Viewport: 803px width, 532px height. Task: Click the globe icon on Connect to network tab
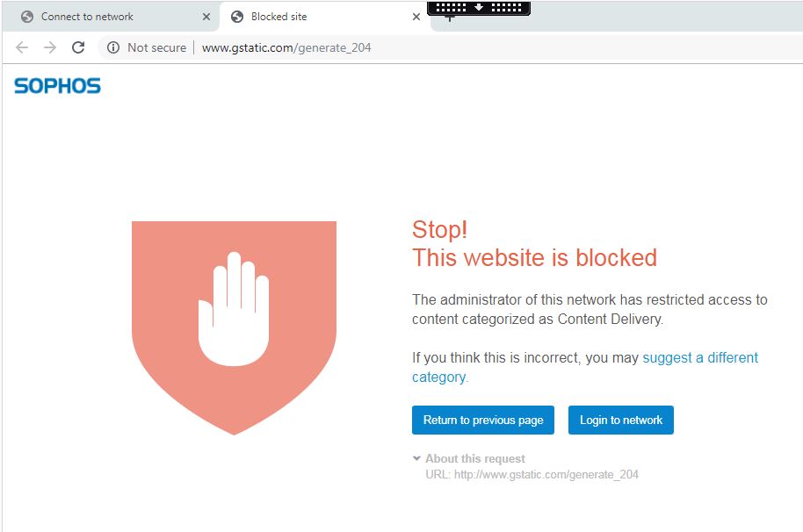pyautogui.click(x=27, y=17)
